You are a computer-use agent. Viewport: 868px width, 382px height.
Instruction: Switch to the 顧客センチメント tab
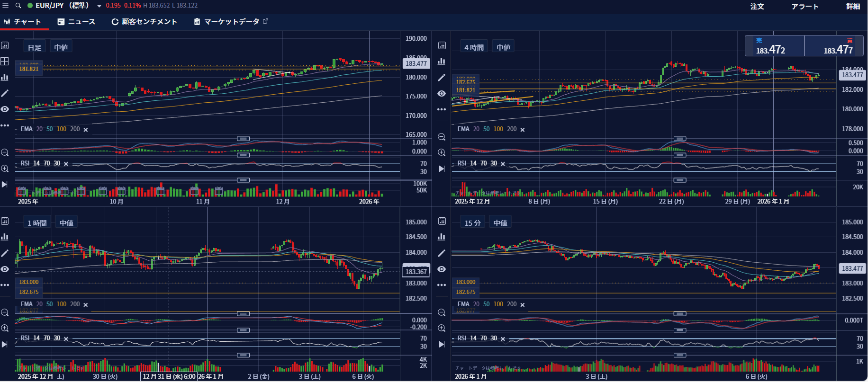pyautogui.click(x=144, y=22)
